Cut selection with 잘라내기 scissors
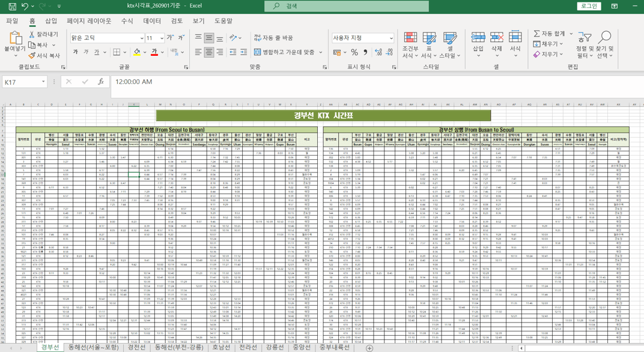Viewport: 644px width, 352px height. click(43, 34)
